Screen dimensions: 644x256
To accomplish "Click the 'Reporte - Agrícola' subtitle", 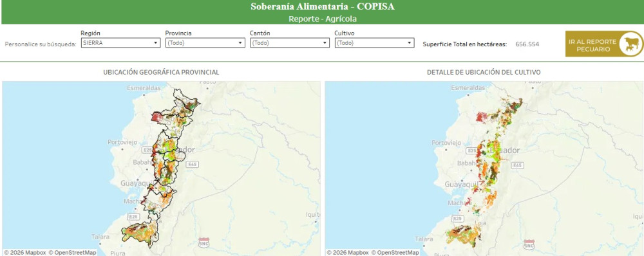I will [323, 19].
